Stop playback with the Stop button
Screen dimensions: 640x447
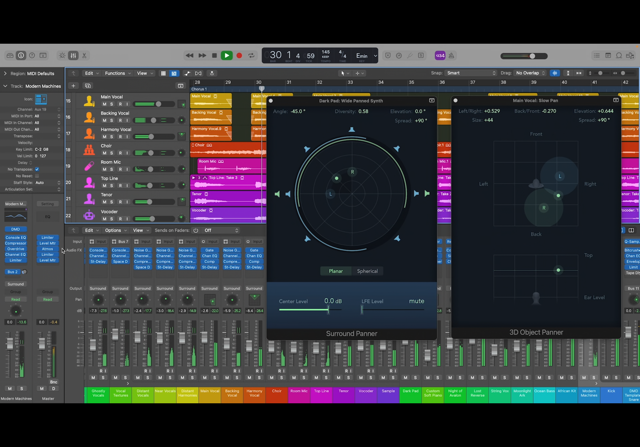tap(214, 56)
